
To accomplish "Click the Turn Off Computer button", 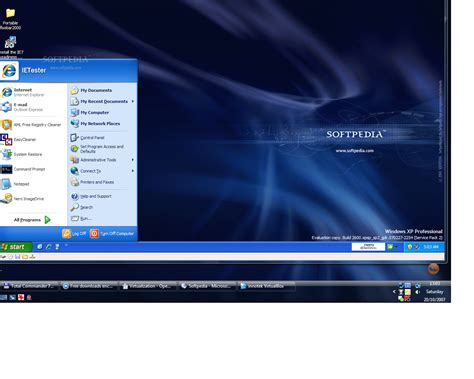I will (112, 234).
